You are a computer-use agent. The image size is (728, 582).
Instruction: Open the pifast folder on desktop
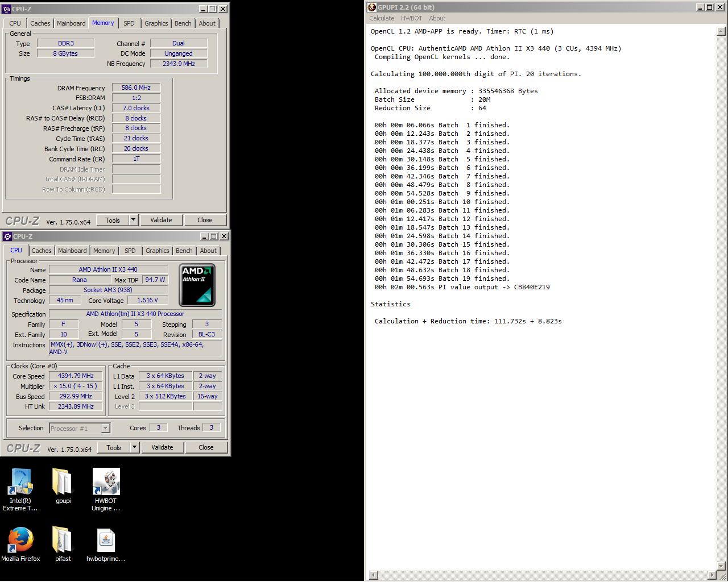click(63, 544)
